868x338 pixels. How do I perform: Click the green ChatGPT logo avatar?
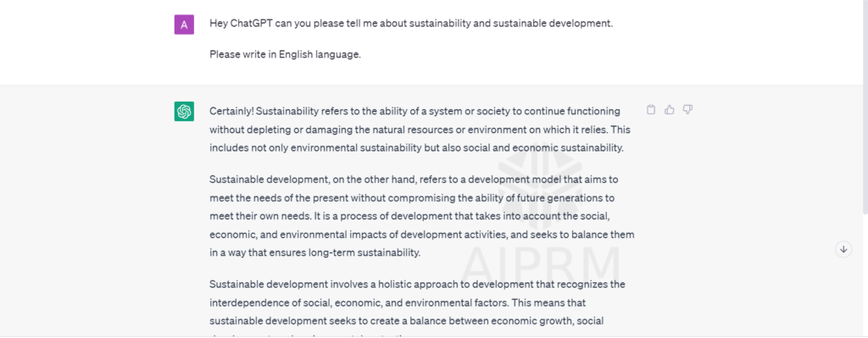(x=184, y=111)
